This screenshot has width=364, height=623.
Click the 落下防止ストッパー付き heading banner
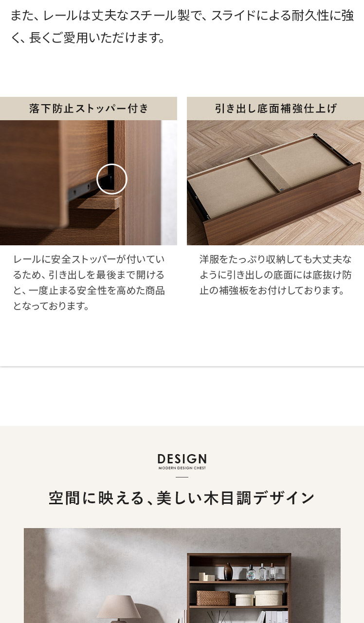[89, 109]
